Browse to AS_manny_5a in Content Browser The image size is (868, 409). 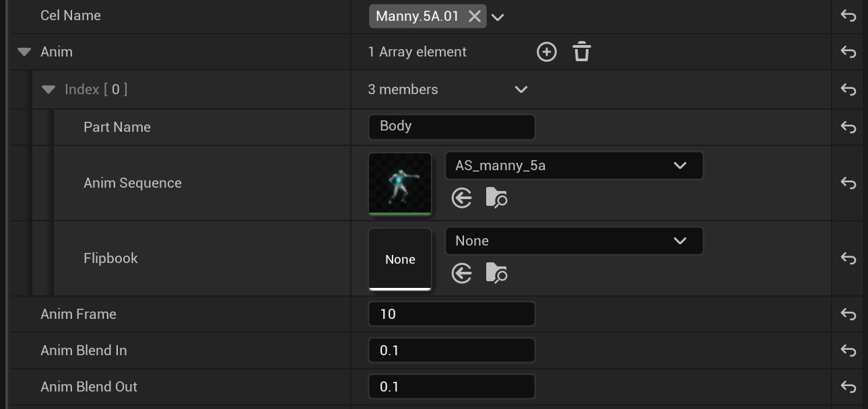(496, 197)
